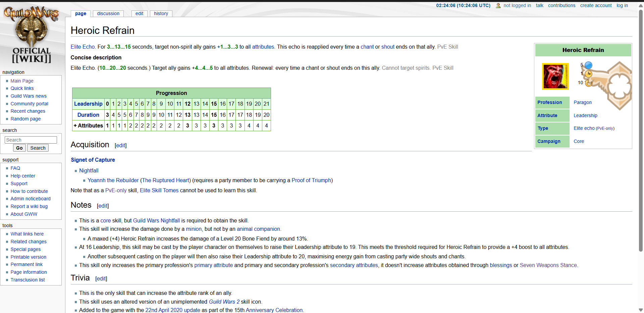This screenshot has width=644, height=313.
Task: Open Transclusion list link
Action: (x=28, y=280)
